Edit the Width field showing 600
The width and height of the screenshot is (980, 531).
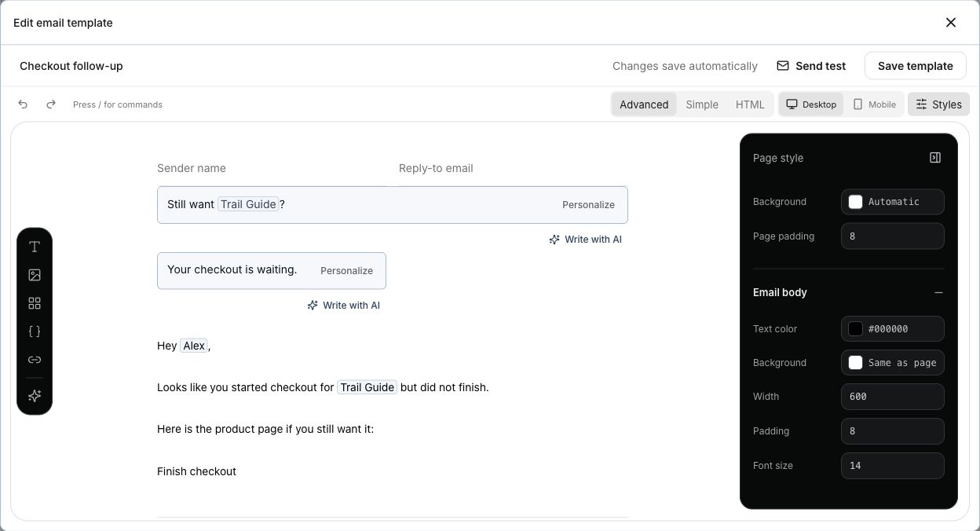(x=892, y=397)
